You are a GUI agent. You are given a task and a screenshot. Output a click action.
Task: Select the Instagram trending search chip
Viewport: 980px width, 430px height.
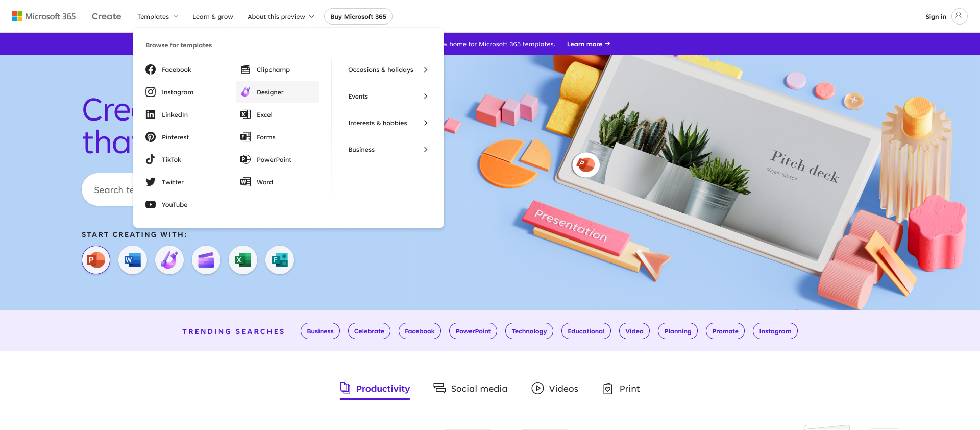point(775,331)
